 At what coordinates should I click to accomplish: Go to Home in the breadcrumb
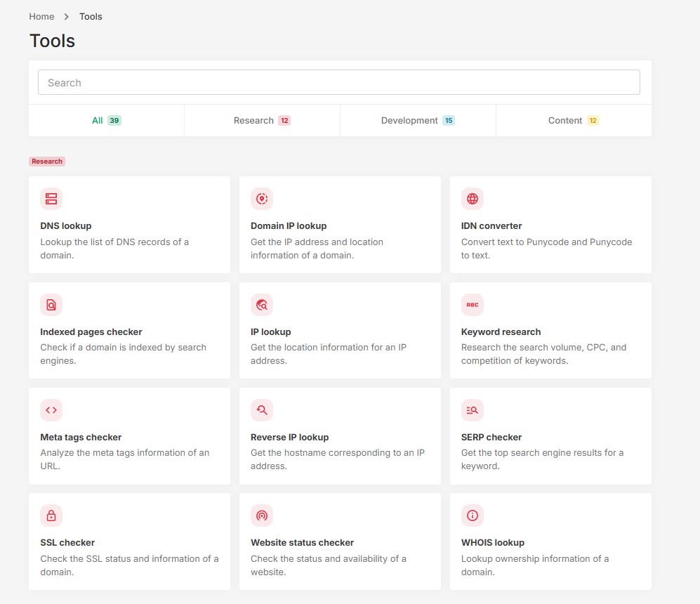coord(41,16)
